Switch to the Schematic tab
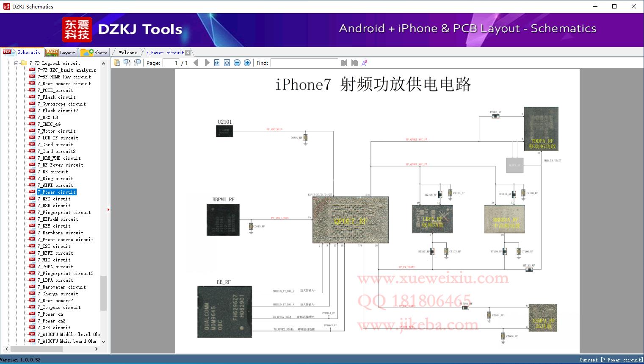Image resolution: width=644 pixels, height=364 pixels. [22, 52]
